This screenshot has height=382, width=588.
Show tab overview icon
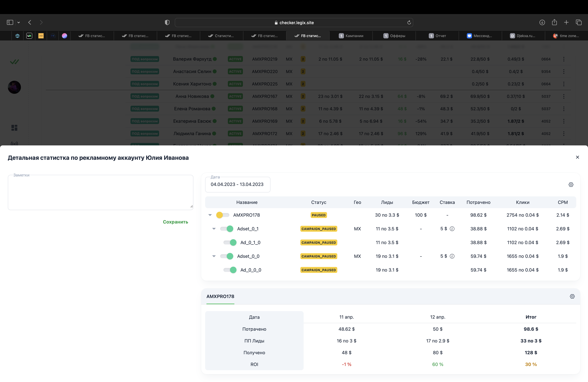click(579, 23)
